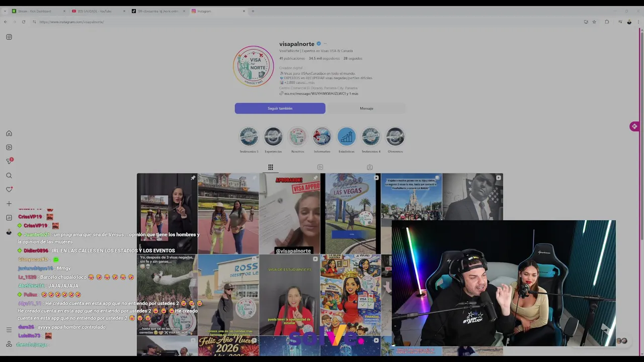Switch to the Kick Dashboard tab
This screenshot has height=362, width=644.
[x=38, y=11]
